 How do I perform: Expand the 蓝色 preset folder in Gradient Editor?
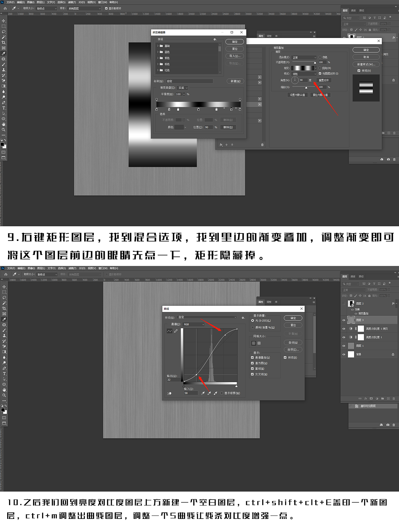pyautogui.click(x=158, y=52)
